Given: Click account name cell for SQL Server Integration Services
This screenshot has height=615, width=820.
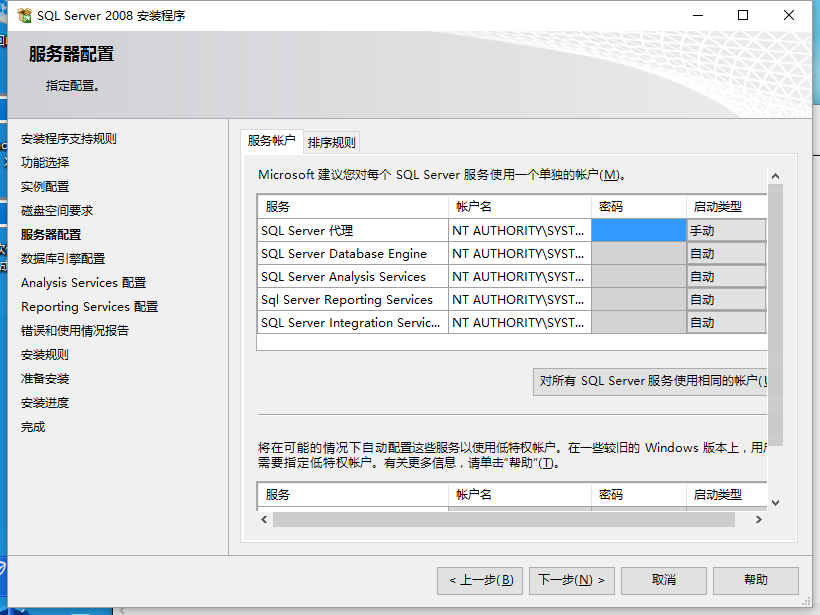Looking at the screenshot, I should pos(520,323).
